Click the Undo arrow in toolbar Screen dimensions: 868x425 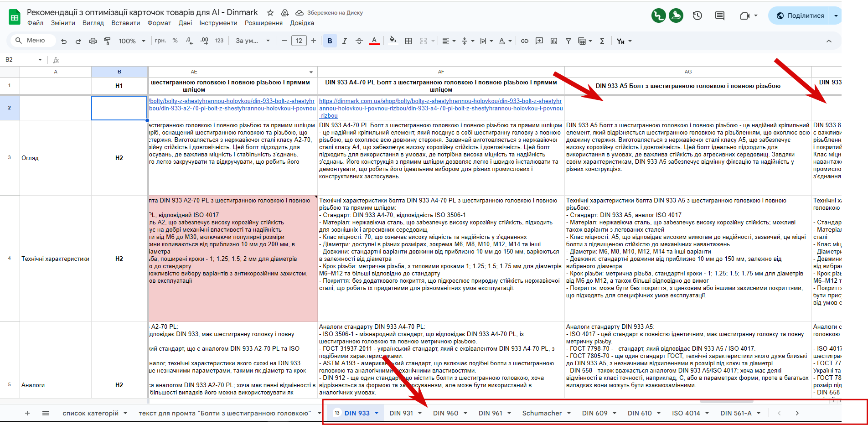pos(64,41)
